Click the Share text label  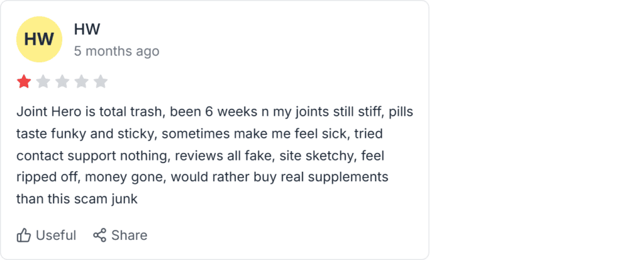pyautogui.click(x=130, y=235)
